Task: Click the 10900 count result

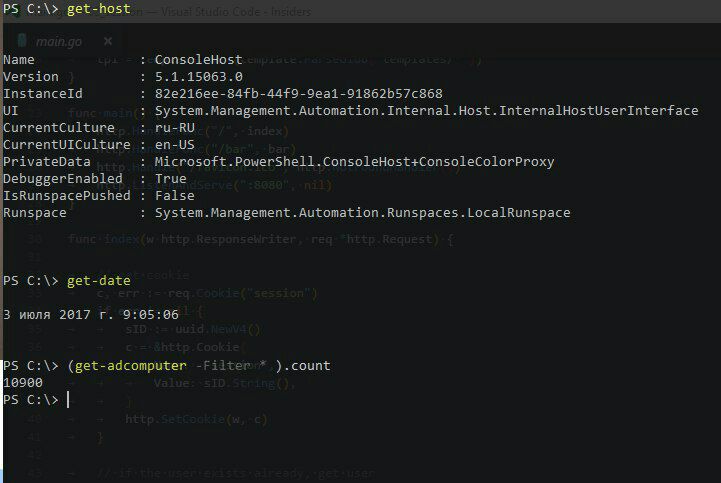Action: (x=23, y=383)
